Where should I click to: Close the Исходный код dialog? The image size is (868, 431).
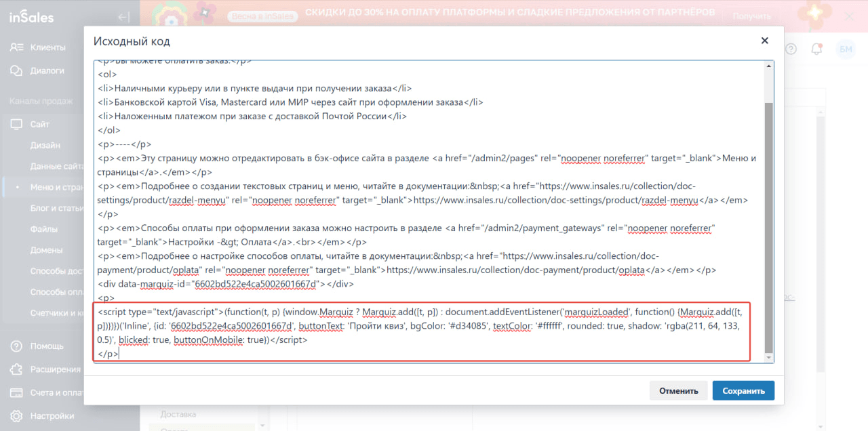[765, 41]
